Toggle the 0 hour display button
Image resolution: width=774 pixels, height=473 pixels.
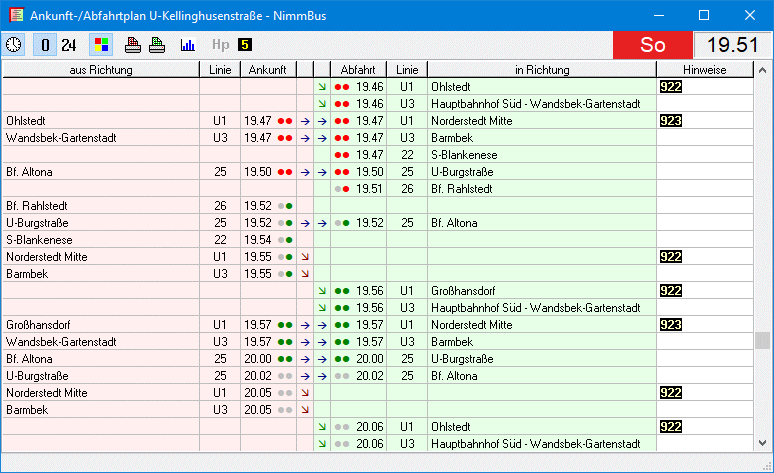[45, 45]
